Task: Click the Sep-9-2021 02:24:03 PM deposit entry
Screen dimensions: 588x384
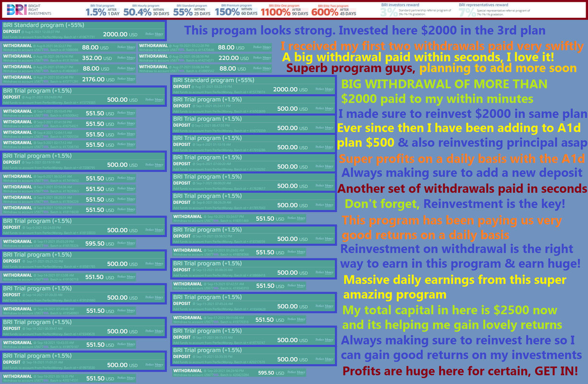Action: [84, 227]
